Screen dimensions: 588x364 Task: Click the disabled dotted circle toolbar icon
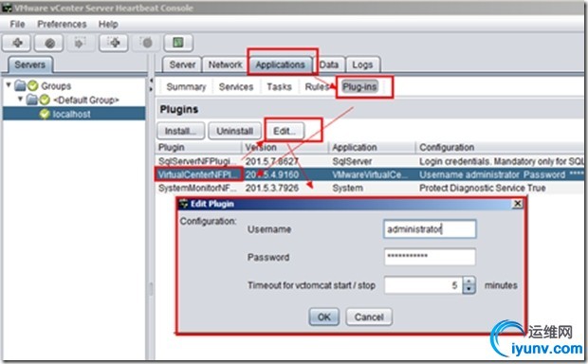point(147,43)
